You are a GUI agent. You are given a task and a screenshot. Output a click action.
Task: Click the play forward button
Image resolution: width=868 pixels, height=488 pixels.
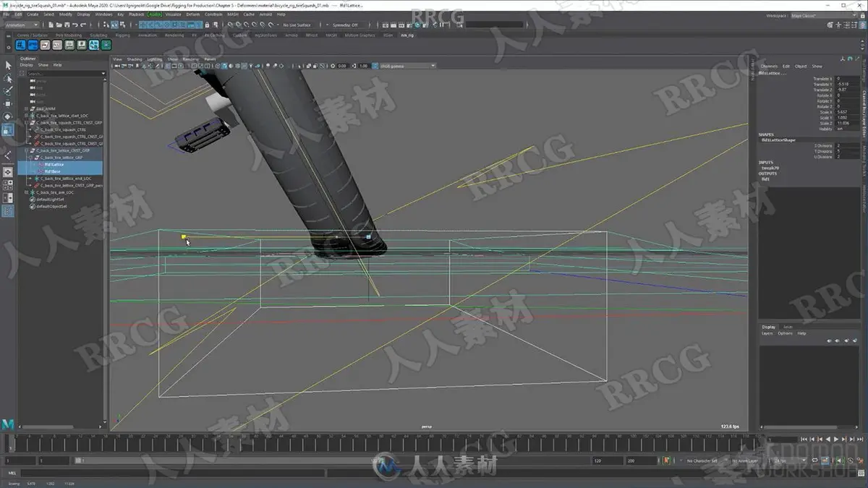(836, 439)
